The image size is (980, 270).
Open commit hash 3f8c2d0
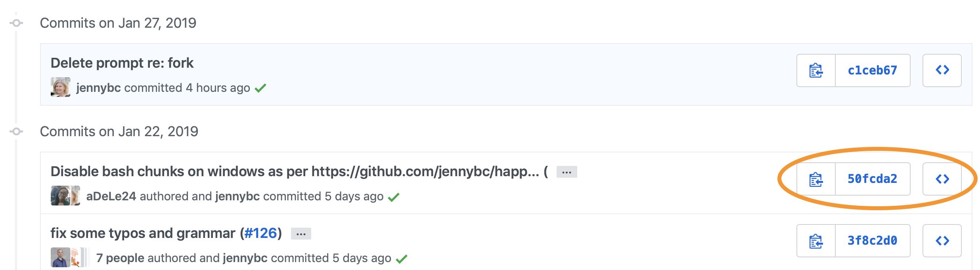point(872,241)
